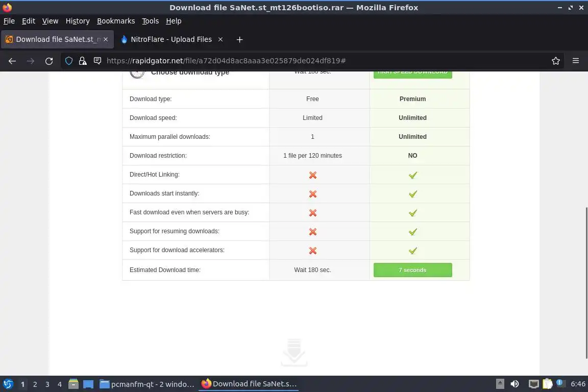Open the update notification tray icon

(560, 383)
